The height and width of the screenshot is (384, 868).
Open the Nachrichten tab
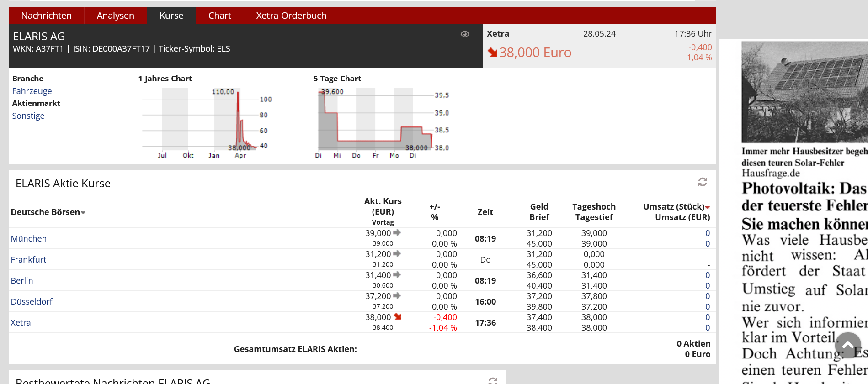[46, 16]
